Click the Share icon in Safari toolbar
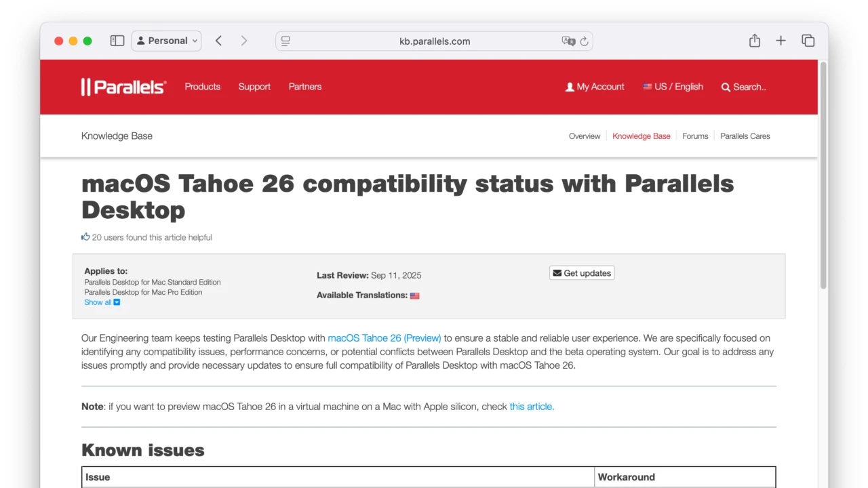The height and width of the screenshot is (488, 868). pos(754,41)
